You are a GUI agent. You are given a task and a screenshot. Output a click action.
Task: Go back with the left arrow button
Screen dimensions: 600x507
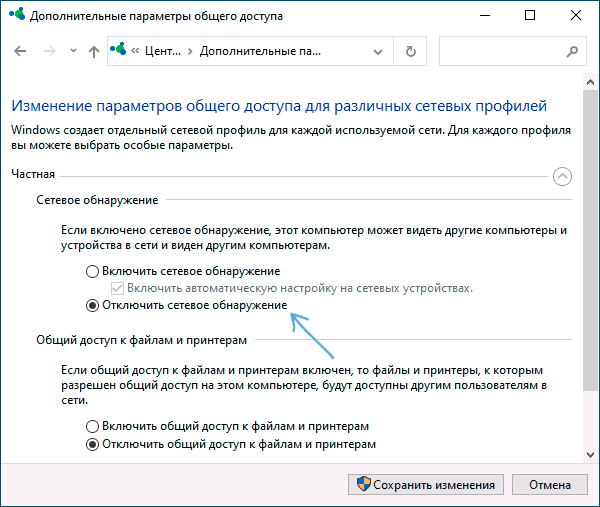[x=20, y=51]
